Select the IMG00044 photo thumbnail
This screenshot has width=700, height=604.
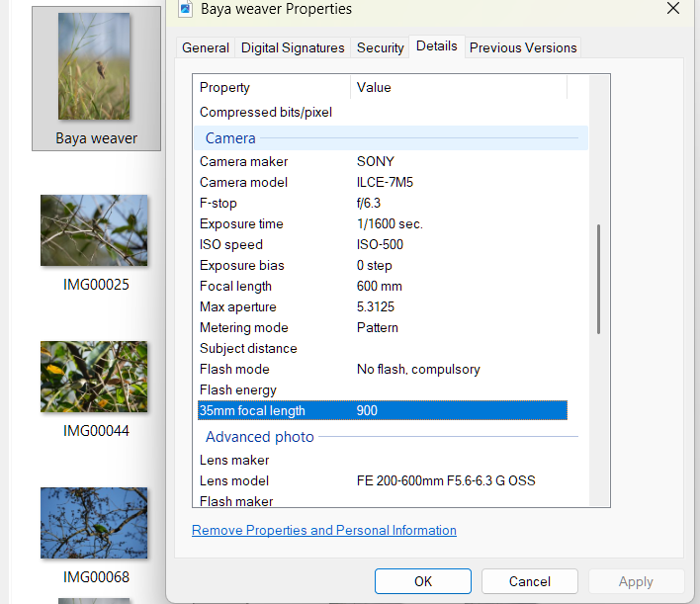[94, 377]
